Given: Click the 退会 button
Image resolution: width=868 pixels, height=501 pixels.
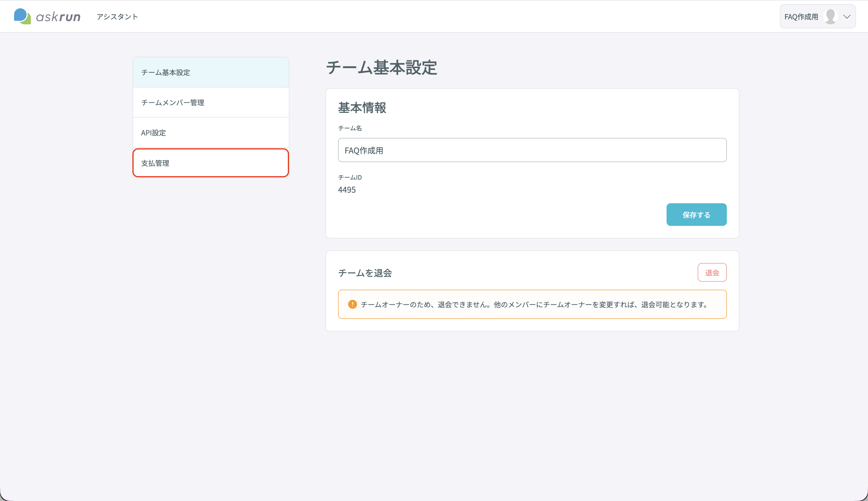Looking at the screenshot, I should pos(712,273).
